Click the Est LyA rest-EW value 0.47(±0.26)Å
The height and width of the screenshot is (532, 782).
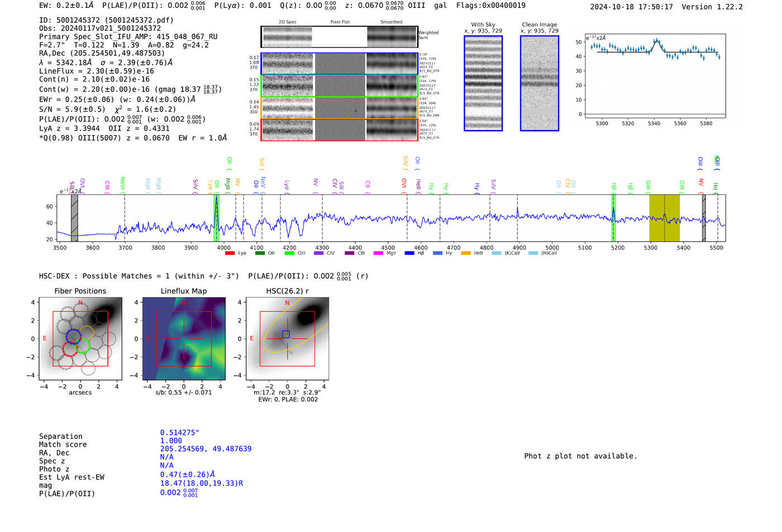(x=188, y=475)
